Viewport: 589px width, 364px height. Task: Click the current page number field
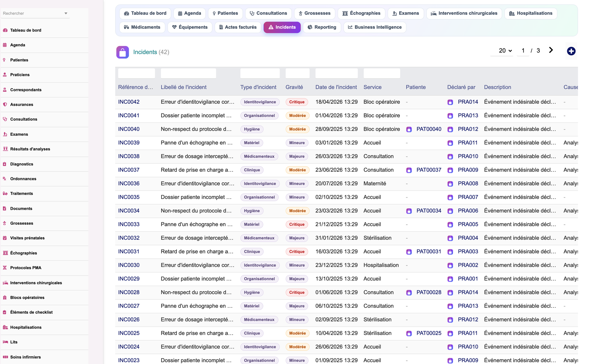[523, 50]
